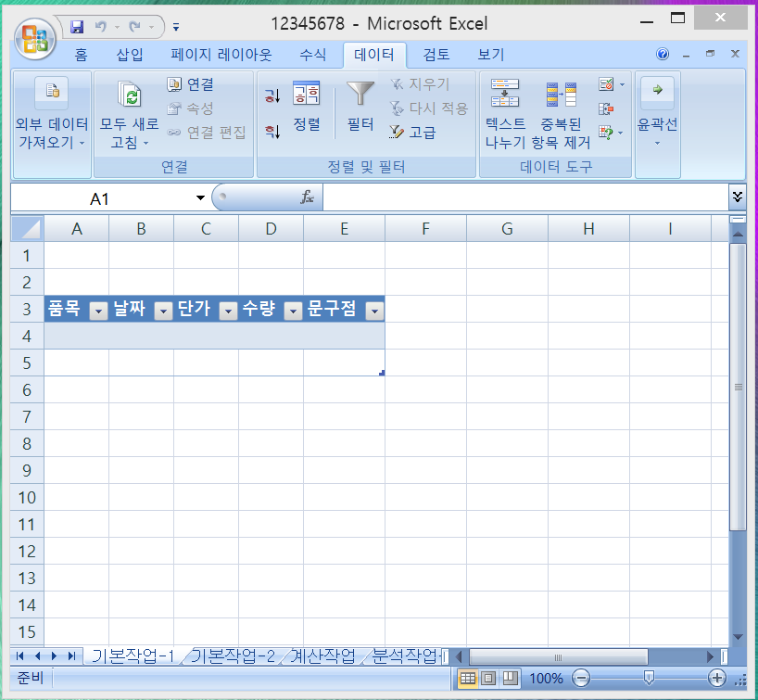Image resolution: width=758 pixels, height=700 pixels.
Task: Sort ascending with the A-to-Z icon
Action: click(x=272, y=95)
